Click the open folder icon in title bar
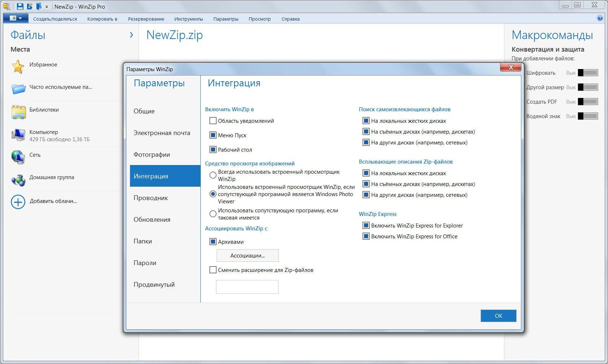Image resolution: width=608 pixels, height=364 pixels. click(x=39, y=6)
